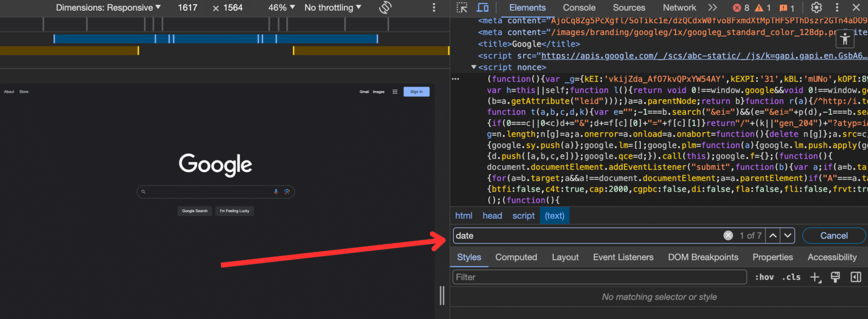868x319 pixels.
Task: Cancel the DOM search
Action: (834, 235)
